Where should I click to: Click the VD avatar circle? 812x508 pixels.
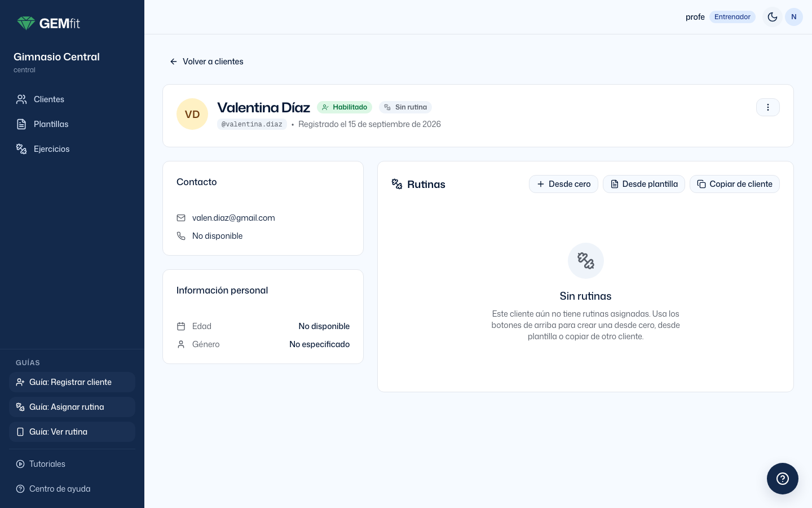coord(192,114)
